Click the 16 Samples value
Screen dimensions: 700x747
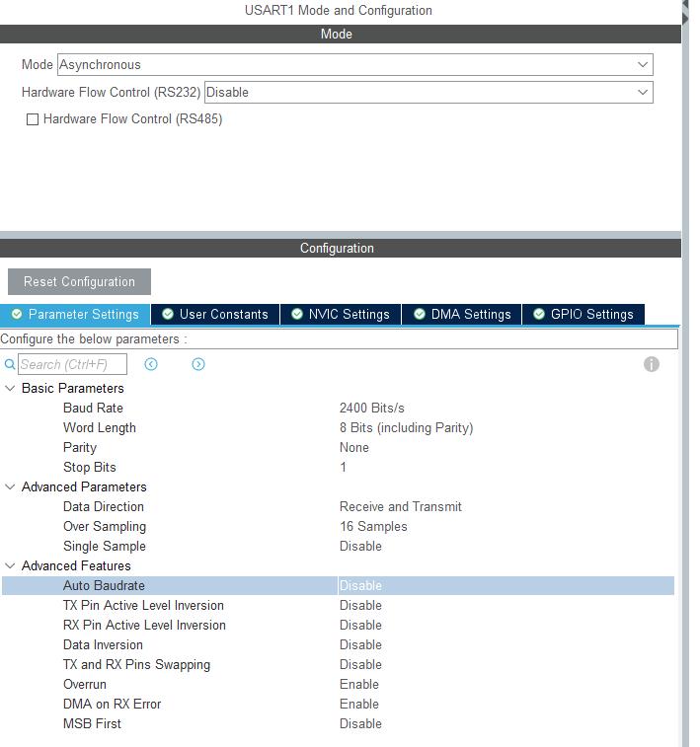(x=373, y=526)
